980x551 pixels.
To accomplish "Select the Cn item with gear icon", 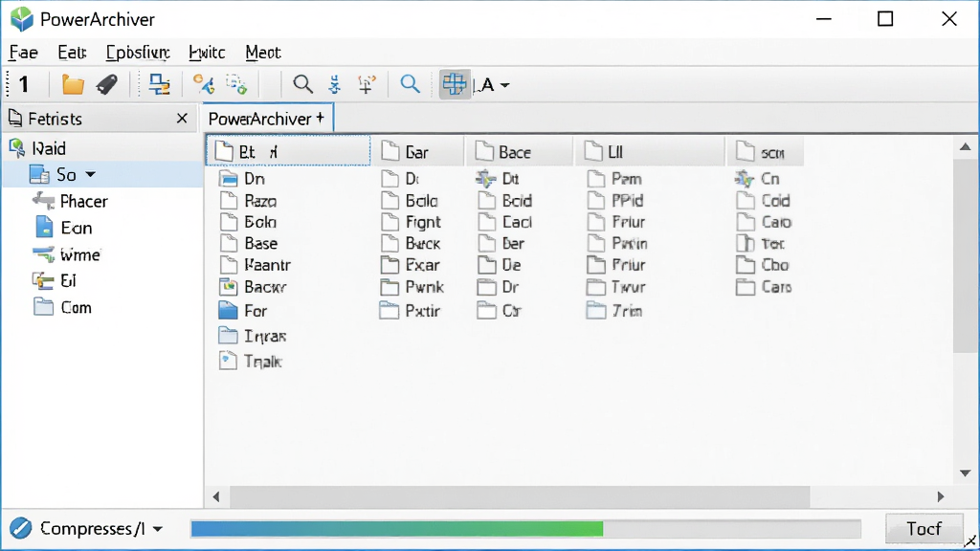I will [x=758, y=179].
